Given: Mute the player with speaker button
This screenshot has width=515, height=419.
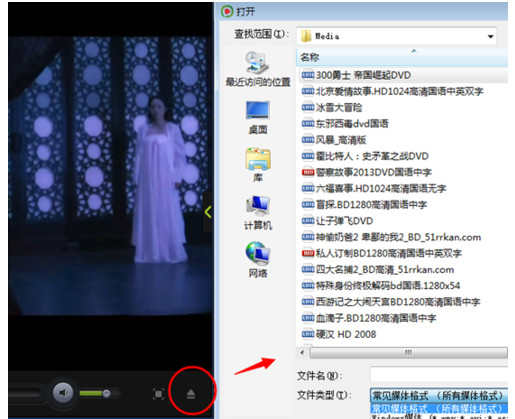Looking at the screenshot, I should 63,393.
